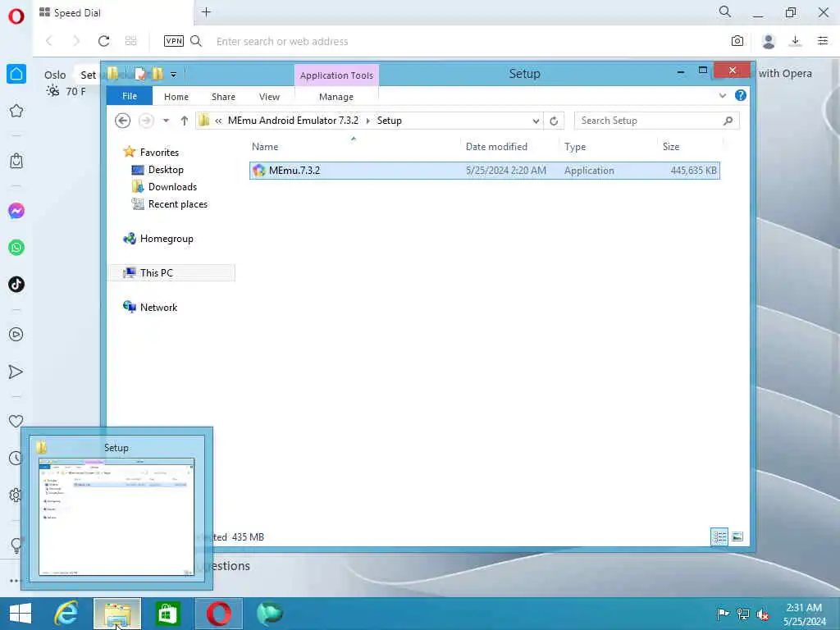Toggle the VPN badge in address bar
840x630 pixels.
click(174, 41)
